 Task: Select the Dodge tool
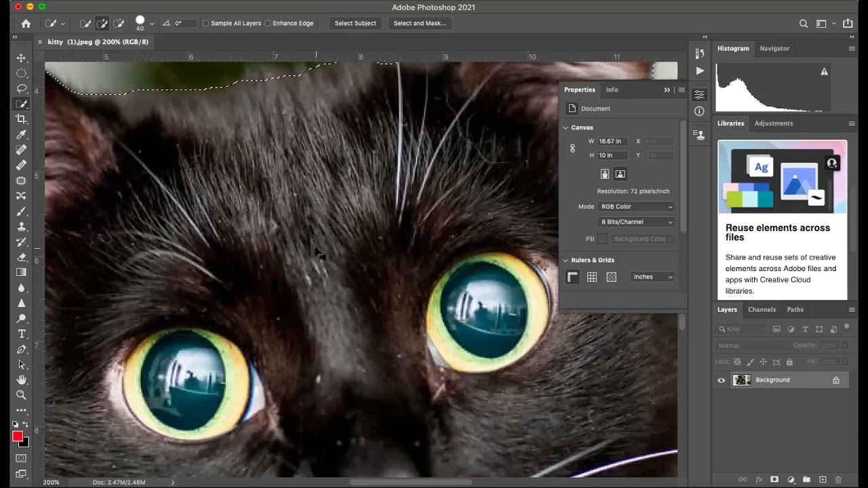(21, 319)
